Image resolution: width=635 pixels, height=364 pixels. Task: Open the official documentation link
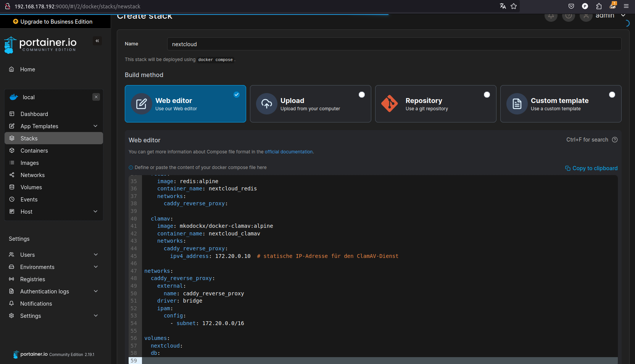click(x=288, y=152)
